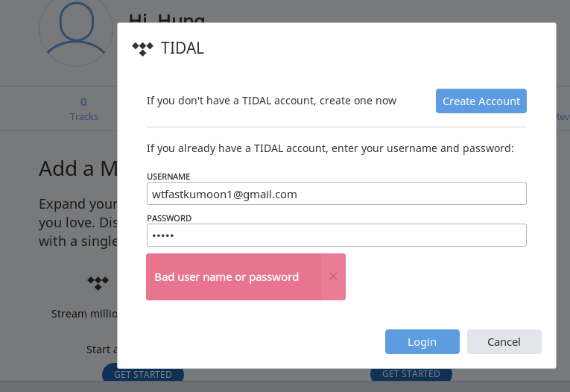Viewport: 570px width, 392px height.
Task: Cancel the TIDAL login dialog
Action: coord(504,342)
